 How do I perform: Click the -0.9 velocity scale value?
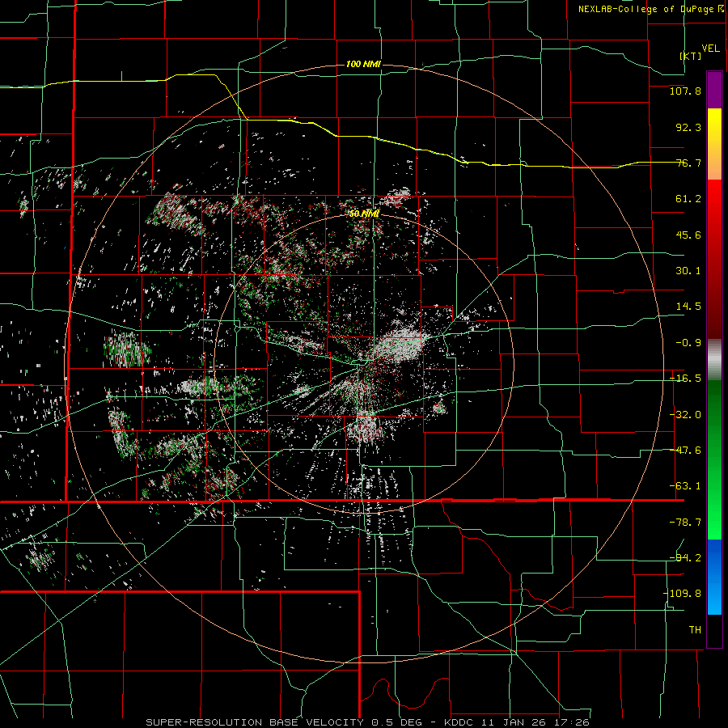point(688,343)
